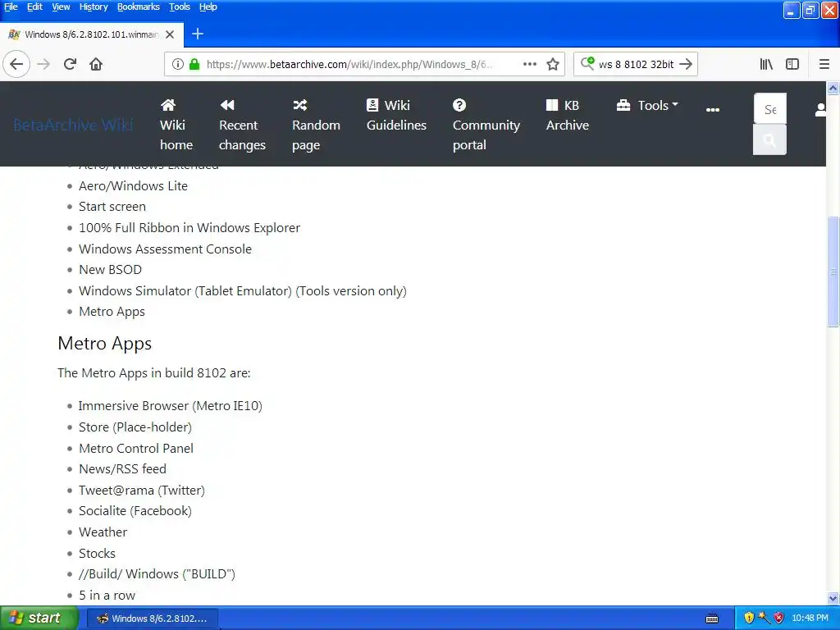Bookmark this page with the star
Screen dimensions: 840x630
click(553, 64)
